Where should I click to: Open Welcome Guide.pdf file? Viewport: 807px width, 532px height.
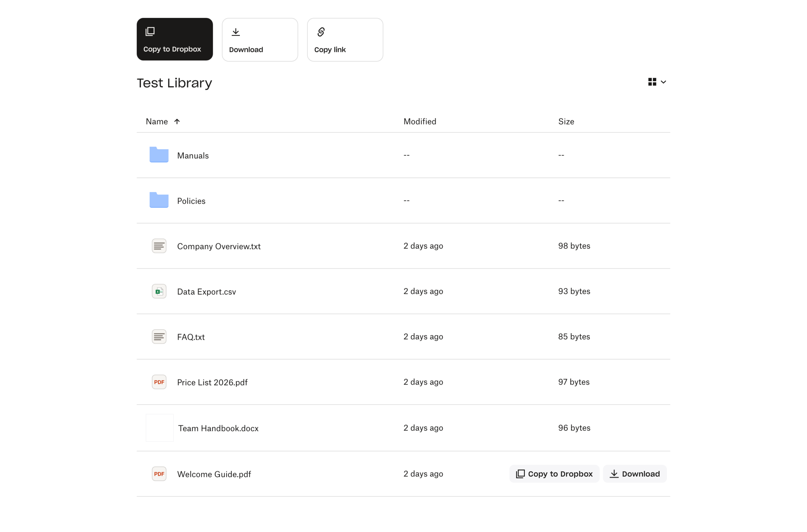214,475
